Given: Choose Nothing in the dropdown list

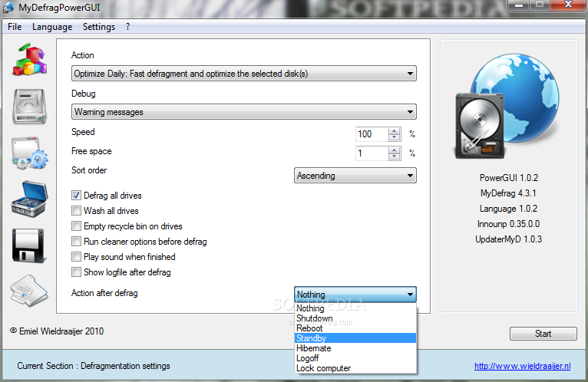Looking at the screenshot, I should click(355, 308).
